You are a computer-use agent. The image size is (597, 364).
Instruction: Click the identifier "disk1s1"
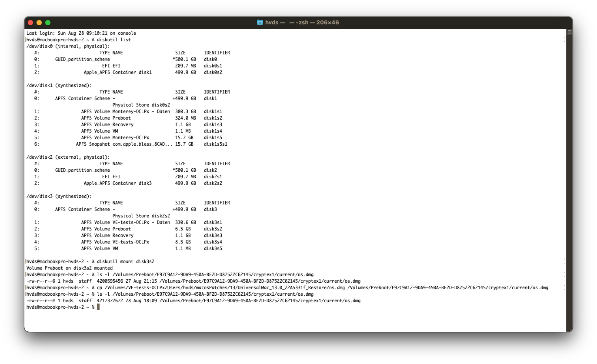click(213, 111)
